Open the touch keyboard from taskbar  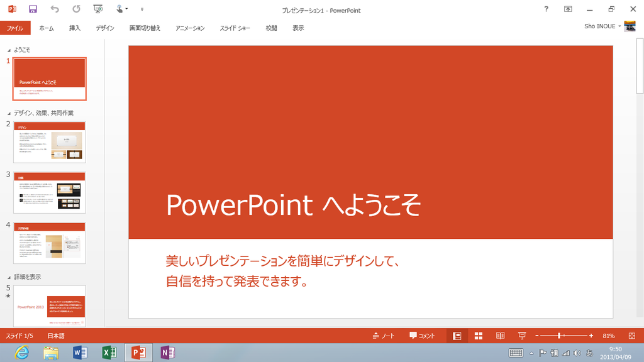pos(516,353)
